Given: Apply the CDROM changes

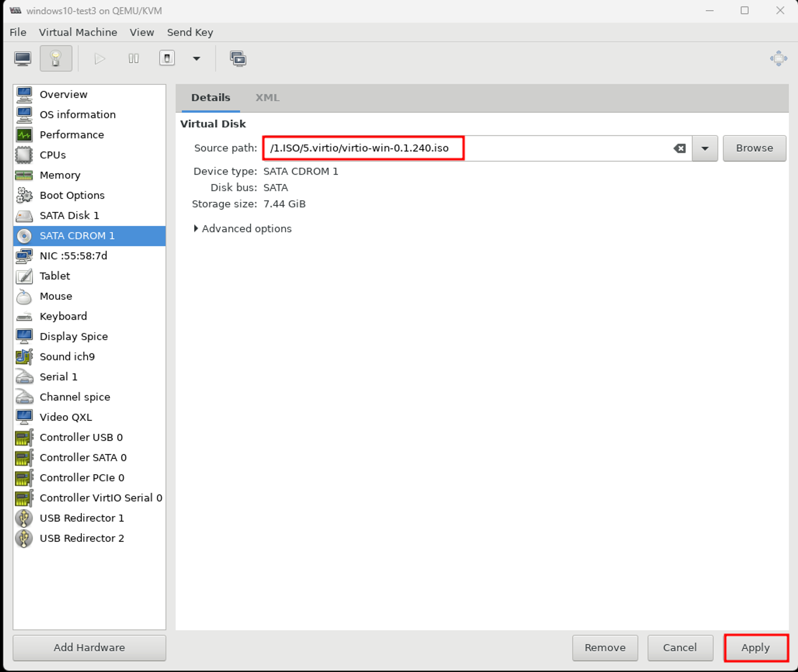Looking at the screenshot, I should [756, 648].
